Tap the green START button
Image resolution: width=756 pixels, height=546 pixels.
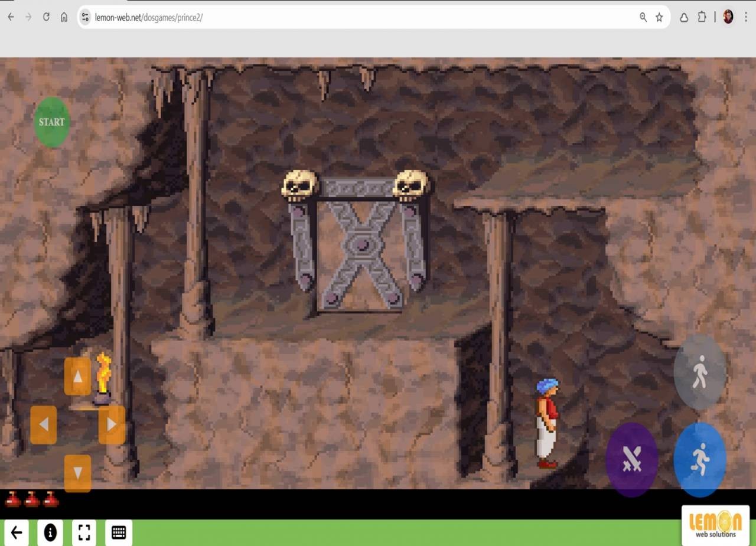click(52, 122)
